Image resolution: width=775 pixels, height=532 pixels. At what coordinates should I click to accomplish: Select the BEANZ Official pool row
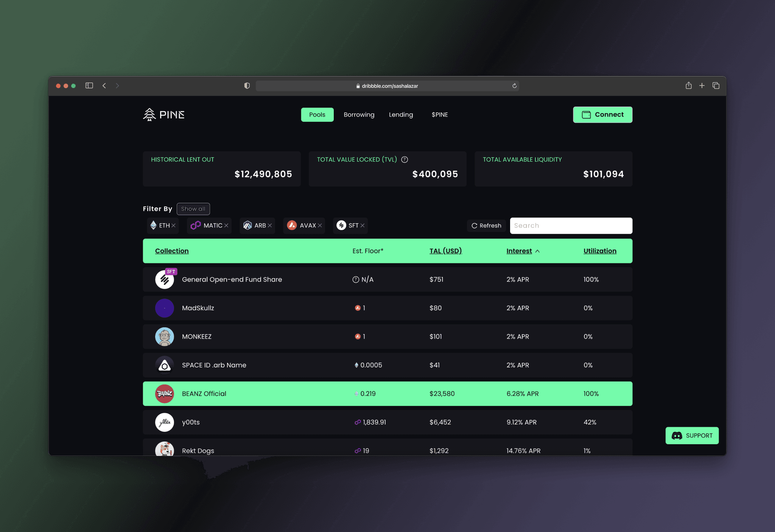[x=387, y=394]
